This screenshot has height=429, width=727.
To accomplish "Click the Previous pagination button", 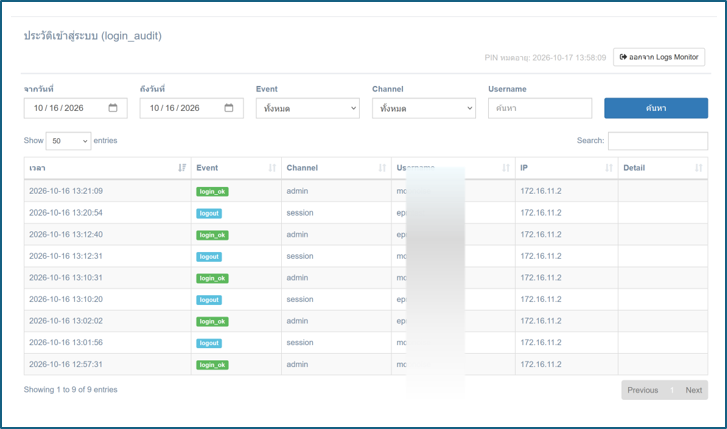I will 643,390.
